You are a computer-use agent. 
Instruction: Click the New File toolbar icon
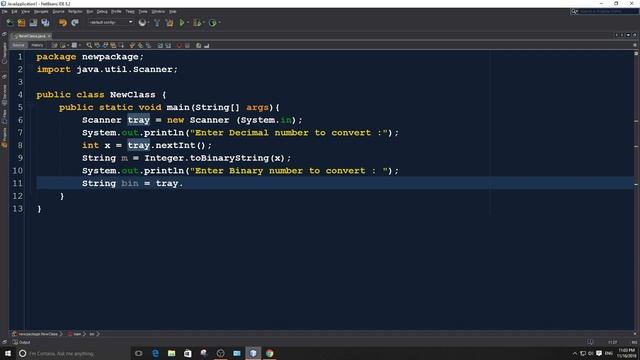click(x=9, y=23)
